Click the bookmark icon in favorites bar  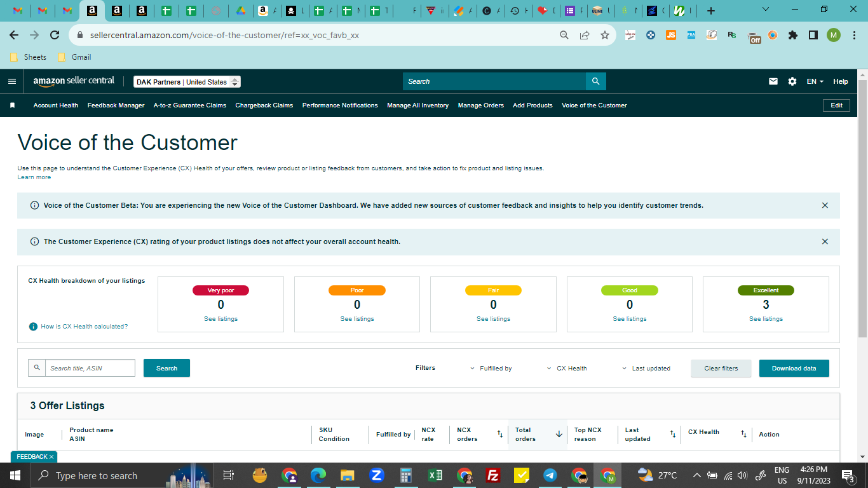point(12,105)
